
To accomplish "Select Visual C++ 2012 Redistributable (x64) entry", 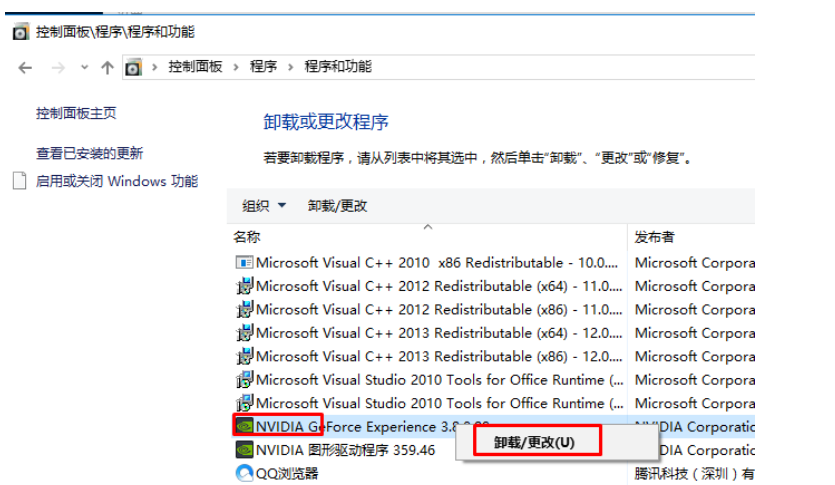I will [439, 286].
